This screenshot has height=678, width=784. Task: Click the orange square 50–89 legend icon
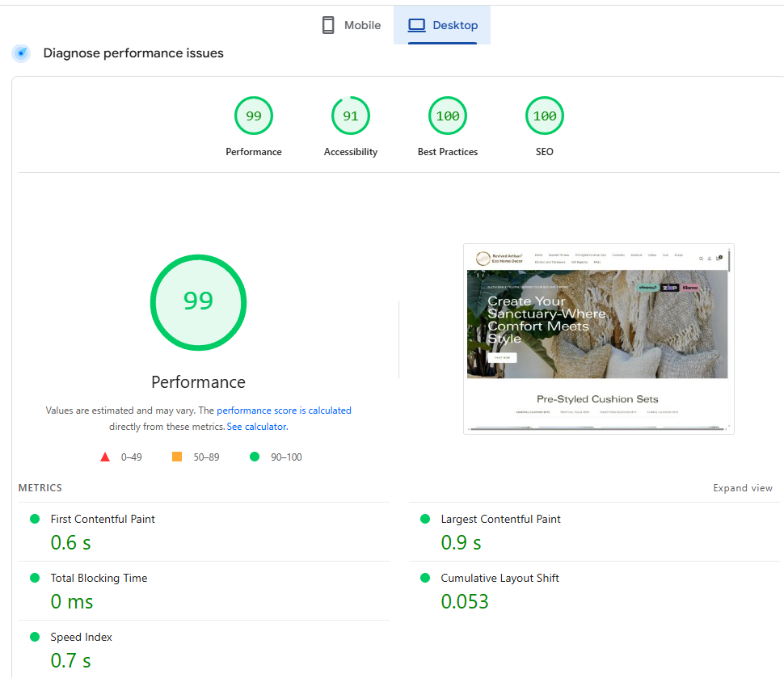tap(177, 457)
